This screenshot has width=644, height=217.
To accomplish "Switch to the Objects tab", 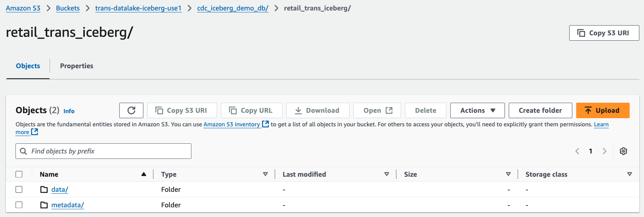I will click(28, 66).
